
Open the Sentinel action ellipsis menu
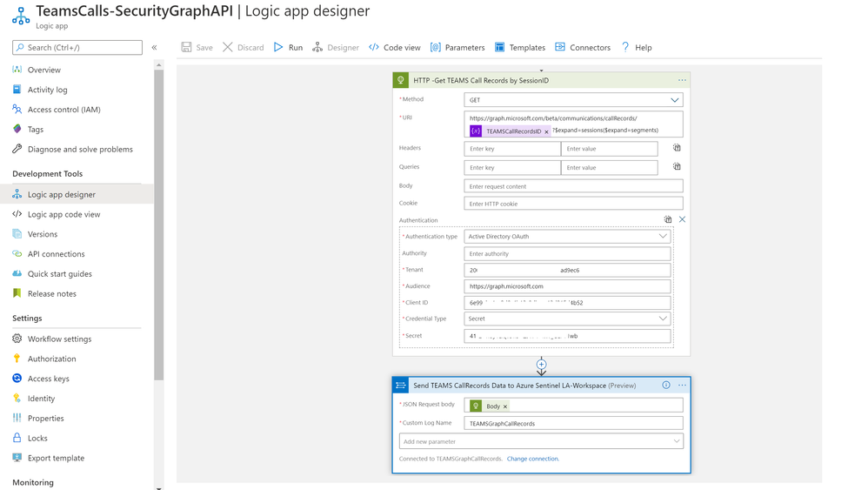[x=682, y=386]
